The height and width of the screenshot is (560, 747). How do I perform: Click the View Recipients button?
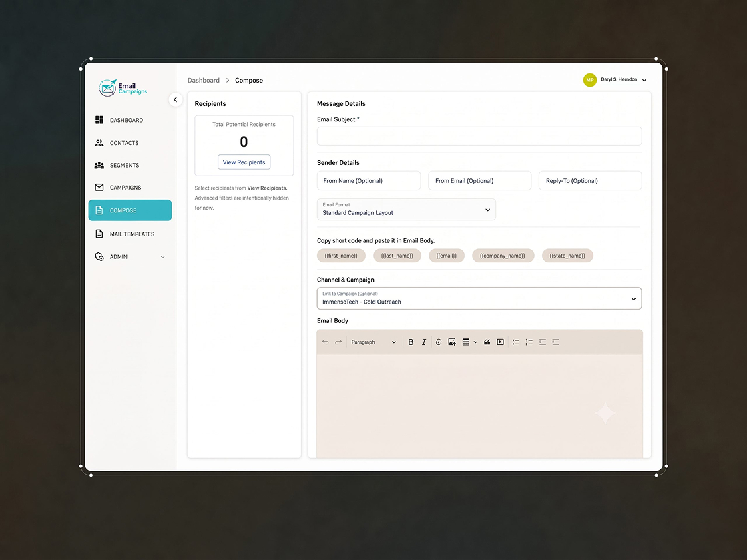tap(244, 162)
